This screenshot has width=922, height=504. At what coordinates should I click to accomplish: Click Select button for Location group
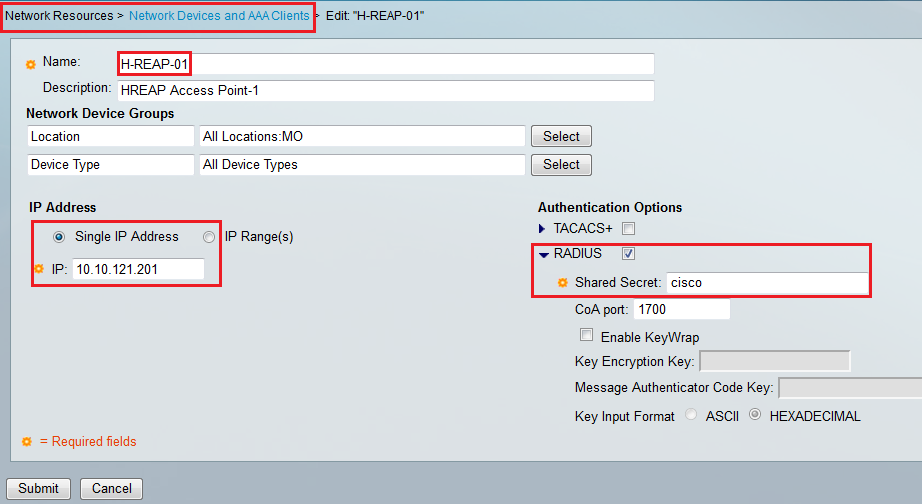coord(561,136)
